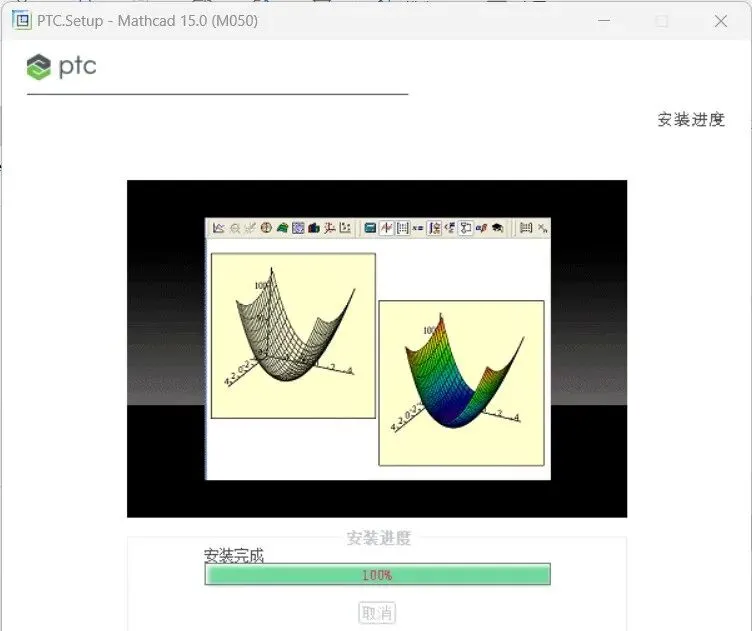Image resolution: width=752 pixels, height=631 pixels.
Task: Click the 3D Scatter Plot icon
Action: pos(329,228)
